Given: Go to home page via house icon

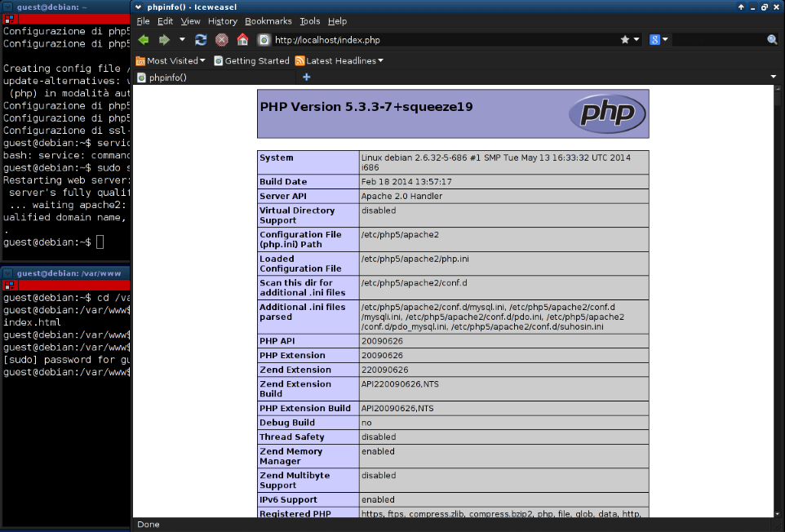Looking at the screenshot, I should [x=243, y=39].
